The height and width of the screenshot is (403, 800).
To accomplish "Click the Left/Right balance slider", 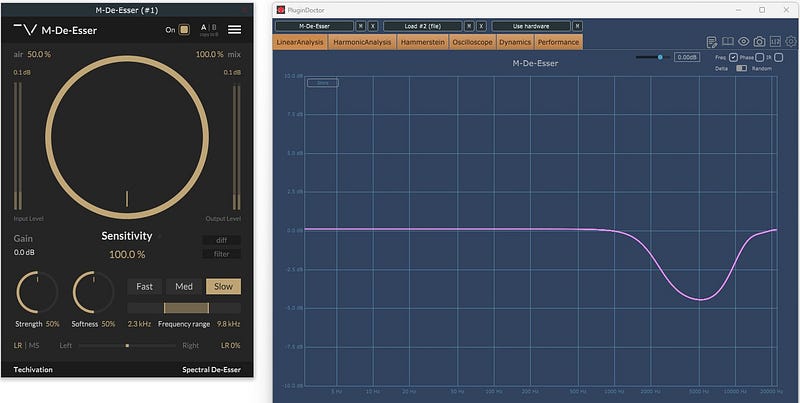I will pyautogui.click(x=127, y=345).
